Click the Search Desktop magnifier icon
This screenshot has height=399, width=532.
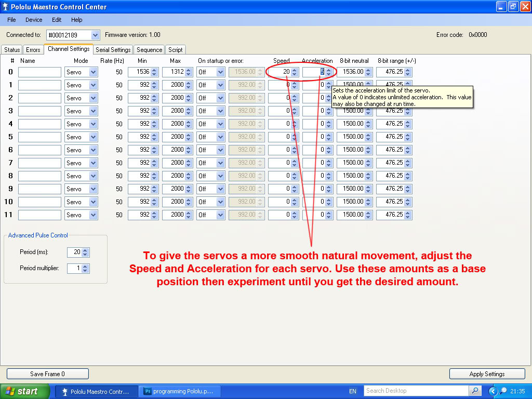[475, 391]
